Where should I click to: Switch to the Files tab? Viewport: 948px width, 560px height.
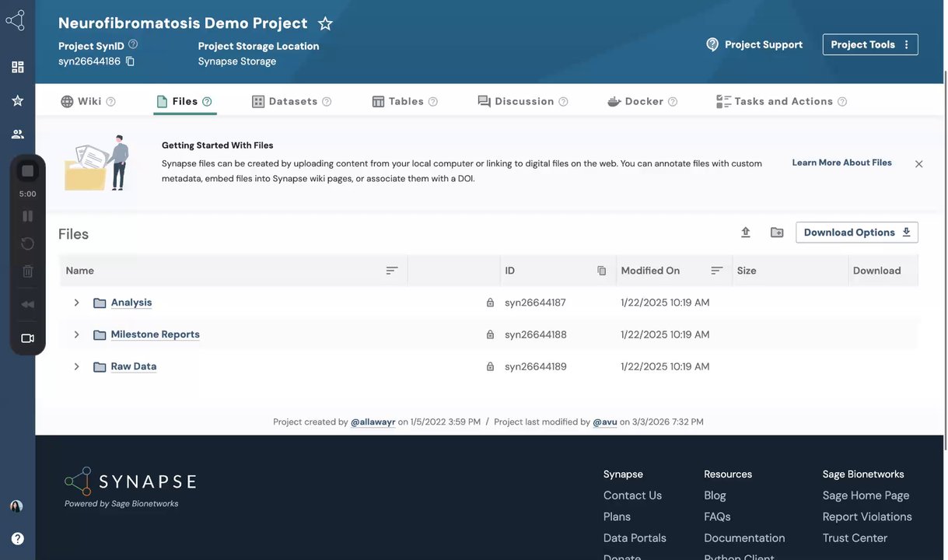177,101
